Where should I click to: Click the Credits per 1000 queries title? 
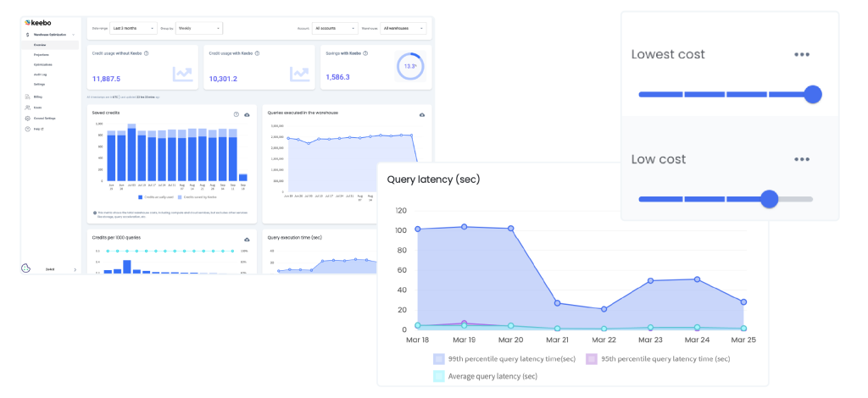tap(116, 238)
